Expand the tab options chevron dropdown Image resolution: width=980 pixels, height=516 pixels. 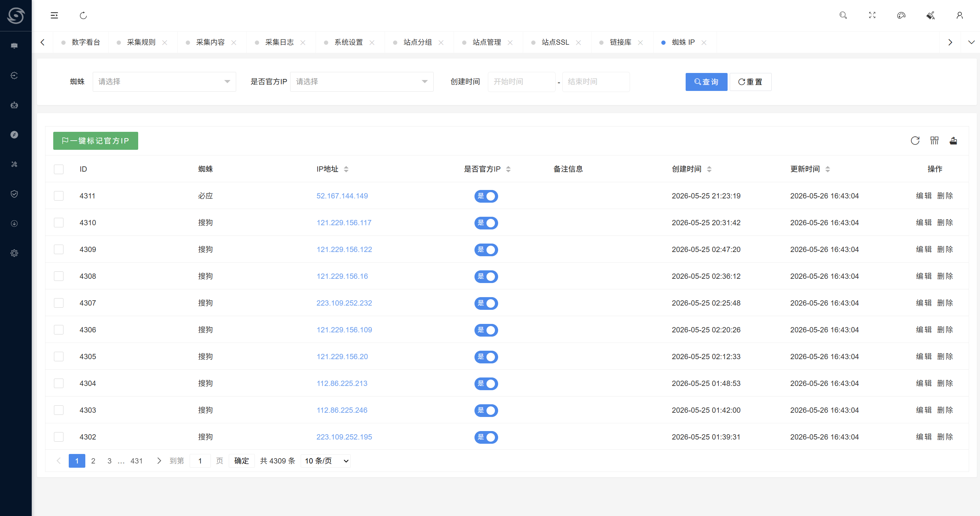coord(971,42)
